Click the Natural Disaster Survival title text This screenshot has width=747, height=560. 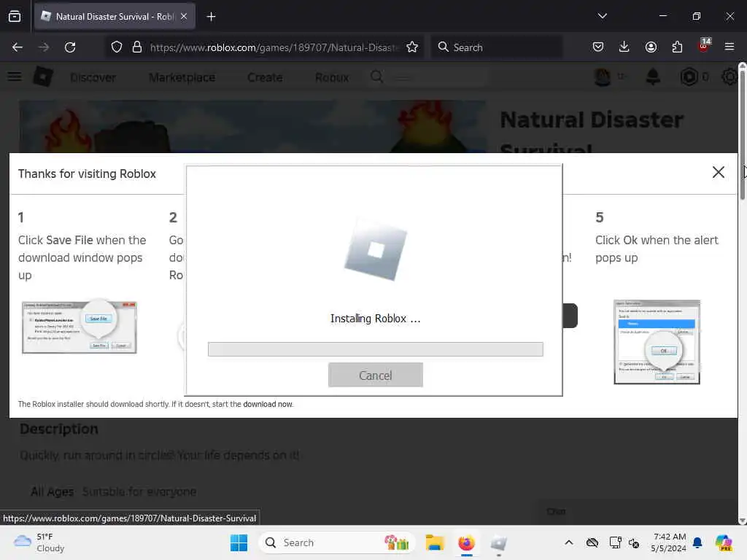[x=592, y=128]
